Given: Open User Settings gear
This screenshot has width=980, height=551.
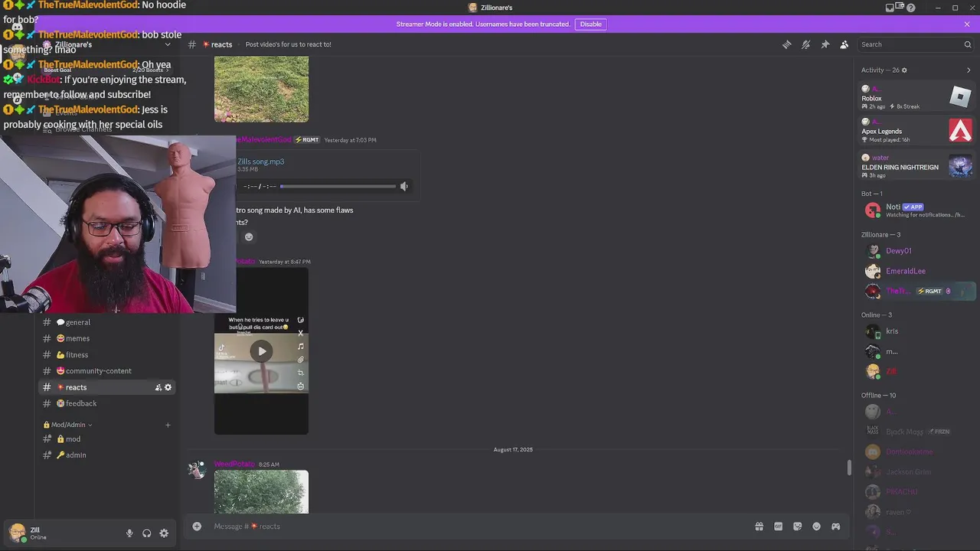Looking at the screenshot, I should point(164,533).
